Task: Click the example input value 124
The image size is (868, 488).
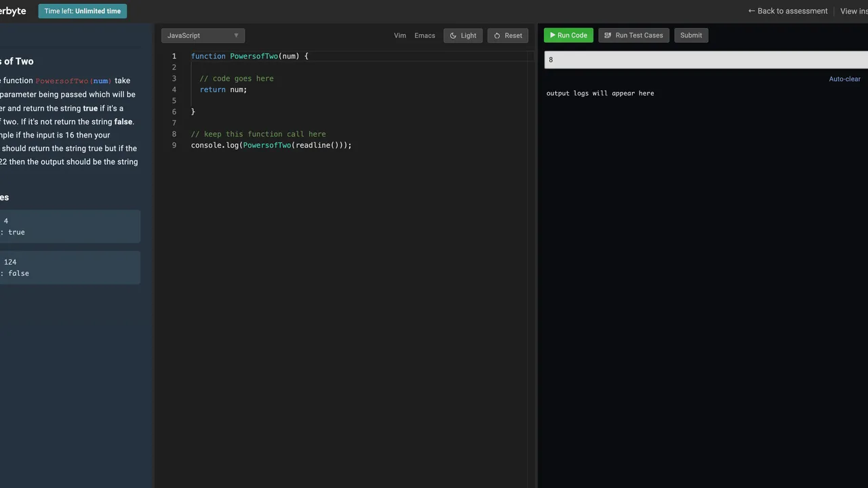Action: coord(10,262)
